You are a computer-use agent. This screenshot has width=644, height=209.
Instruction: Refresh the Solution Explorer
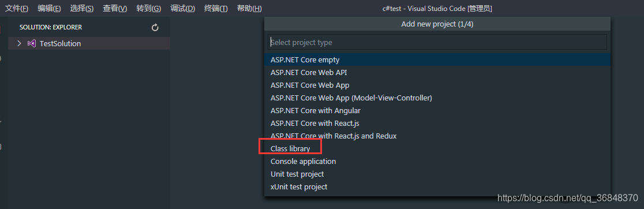pos(155,28)
